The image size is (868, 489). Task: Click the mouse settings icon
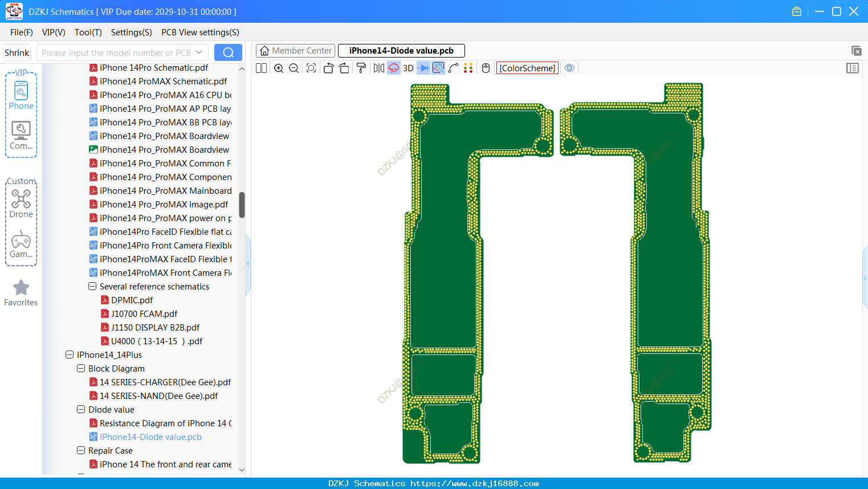486,68
